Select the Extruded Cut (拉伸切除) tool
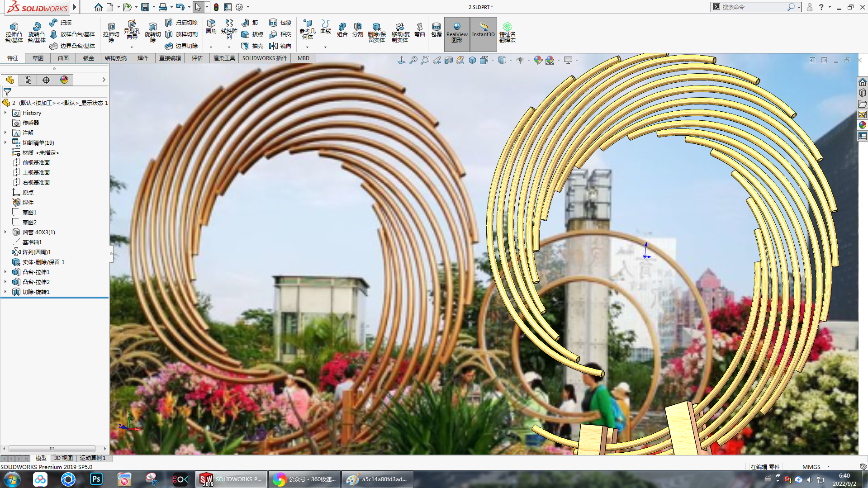Viewport: 868px width, 488px height. tap(111, 33)
